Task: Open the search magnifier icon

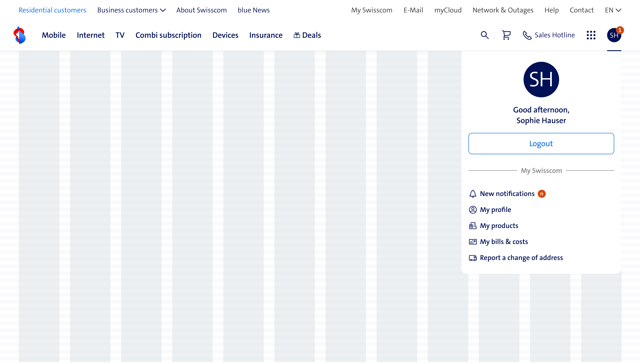Action: point(484,35)
